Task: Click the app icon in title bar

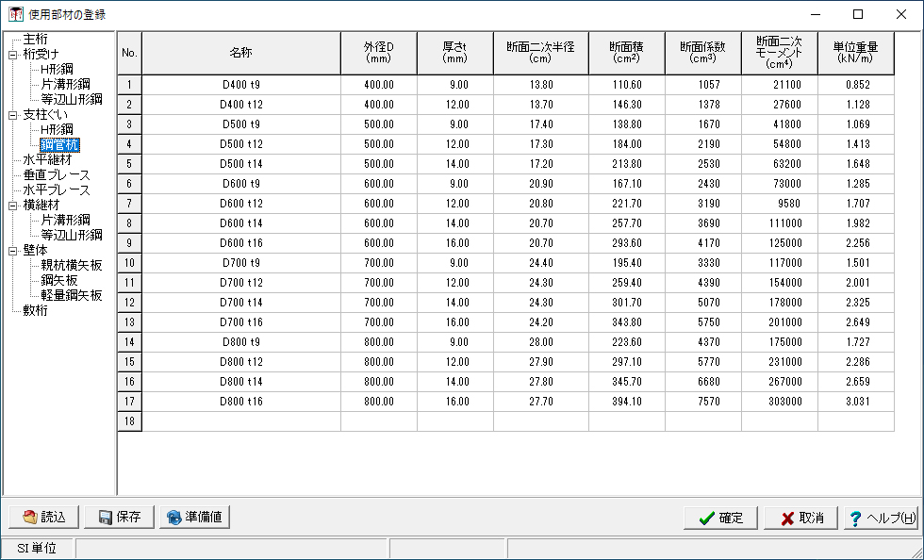Action: [x=16, y=14]
